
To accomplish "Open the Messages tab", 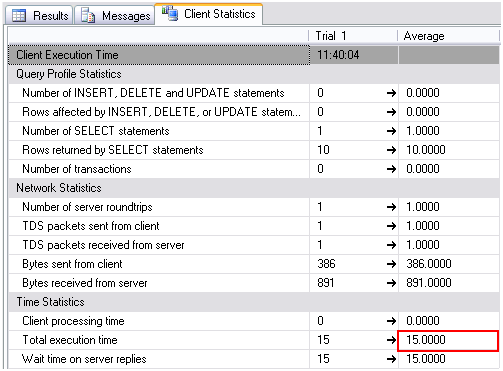I will click(114, 15).
